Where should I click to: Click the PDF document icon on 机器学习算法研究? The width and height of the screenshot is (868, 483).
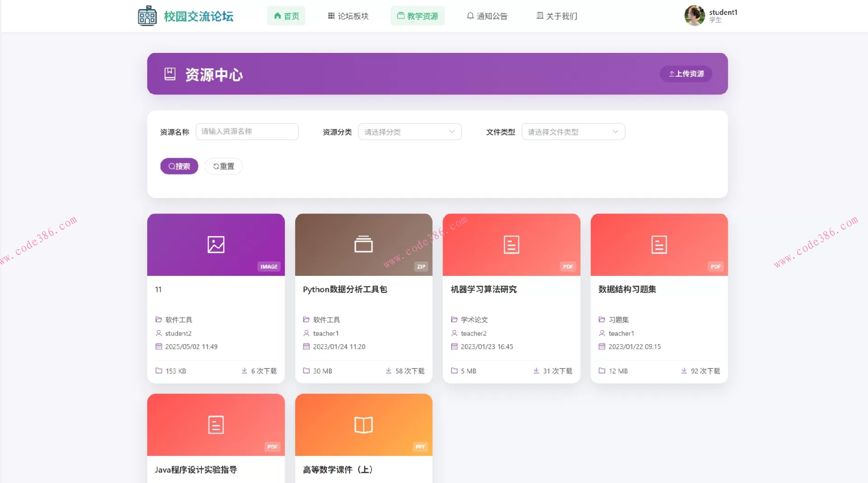pyautogui.click(x=511, y=244)
